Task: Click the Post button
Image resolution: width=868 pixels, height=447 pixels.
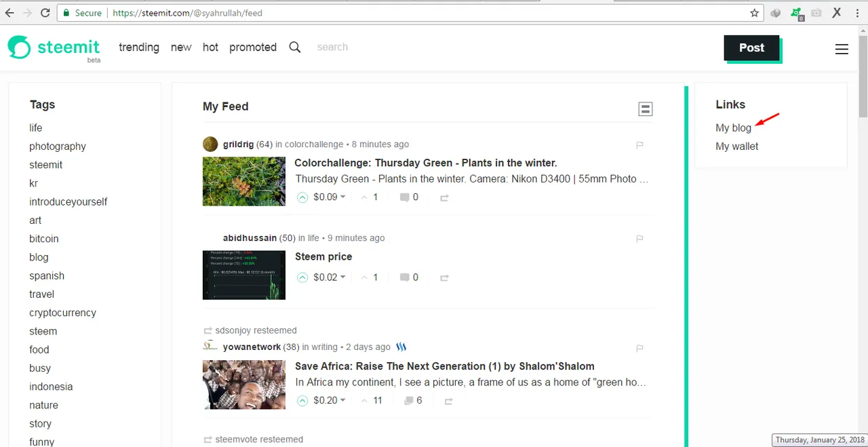Action: (751, 48)
